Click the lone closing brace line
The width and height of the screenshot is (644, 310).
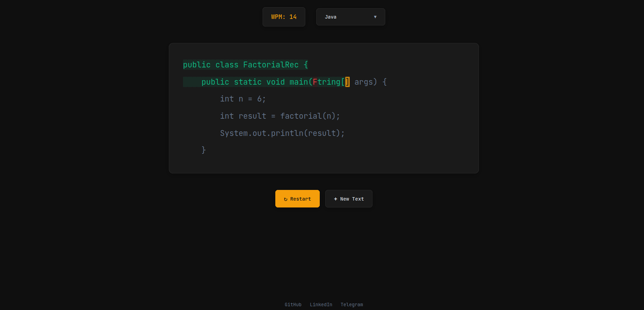[x=204, y=150]
